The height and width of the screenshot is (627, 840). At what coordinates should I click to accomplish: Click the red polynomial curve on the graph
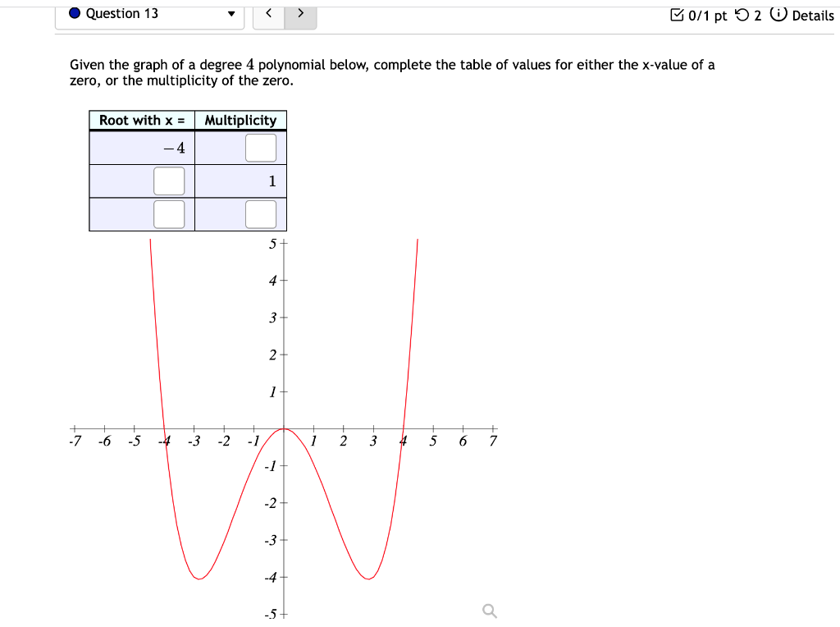pyautogui.click(x=199, y=578)
